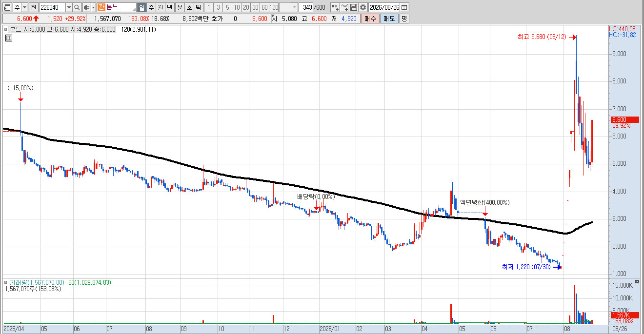Screen dimensions: 644x334
Task: Open the custom interval combo box
Action: pyautogui.click(x=288, y=7)
